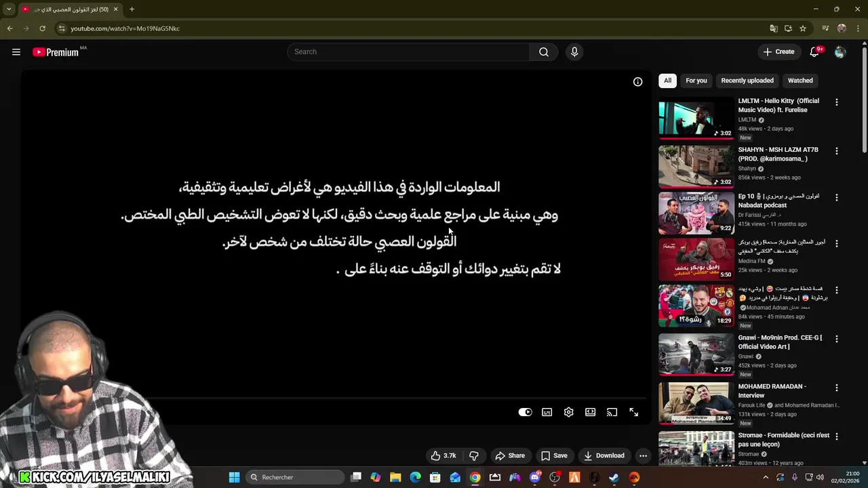Open options for MOHAMED RAMADAN Interview
Viewport: 868px width, 488px height.
tap(836, 388)
